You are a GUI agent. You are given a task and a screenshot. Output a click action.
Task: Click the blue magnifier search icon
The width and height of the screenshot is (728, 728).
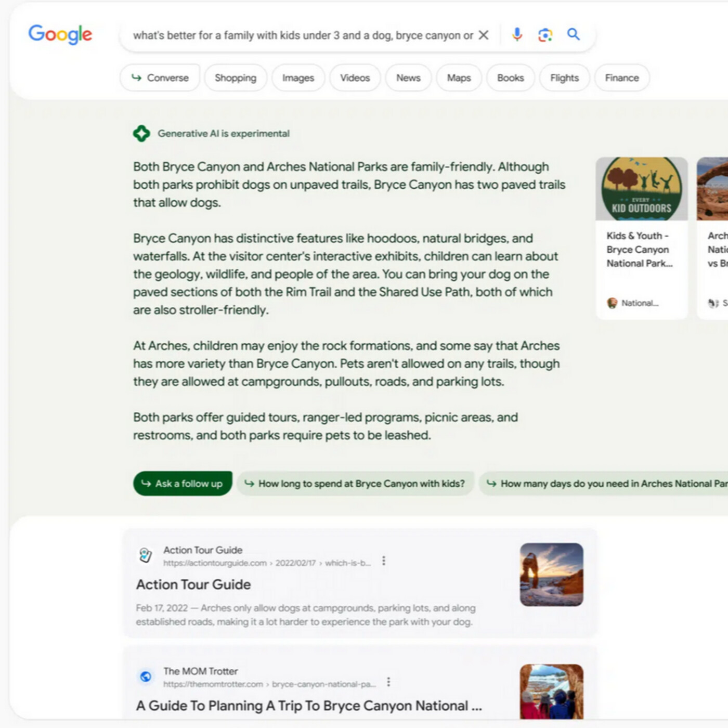(x=573, y=34)
